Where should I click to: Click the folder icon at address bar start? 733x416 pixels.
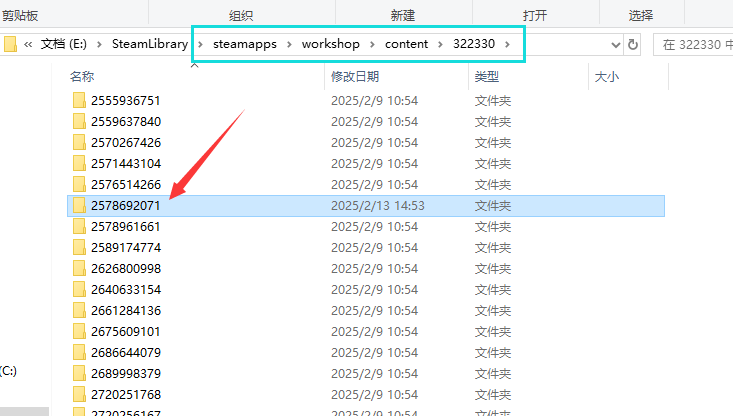[10, 45]
